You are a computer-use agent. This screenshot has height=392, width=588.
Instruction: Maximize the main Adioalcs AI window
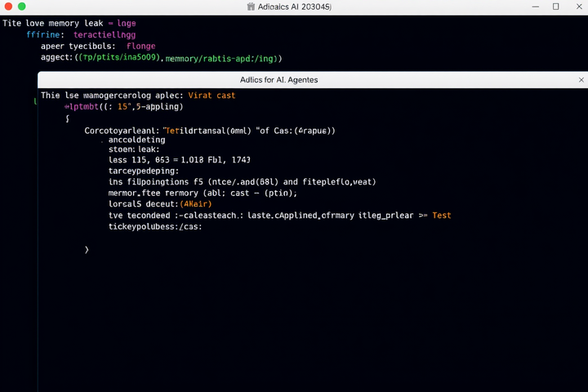pyautogui.click(x=556, y=7)
